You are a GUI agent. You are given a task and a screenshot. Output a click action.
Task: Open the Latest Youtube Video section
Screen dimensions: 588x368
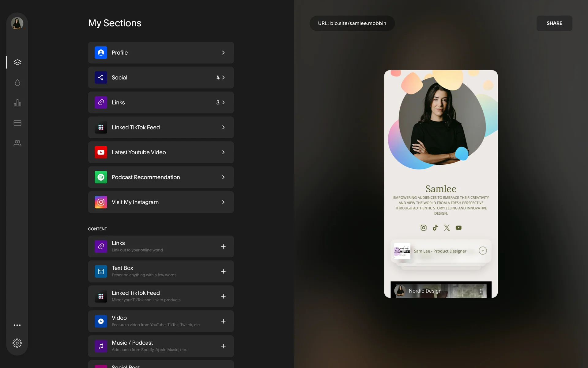pos(161,152)
